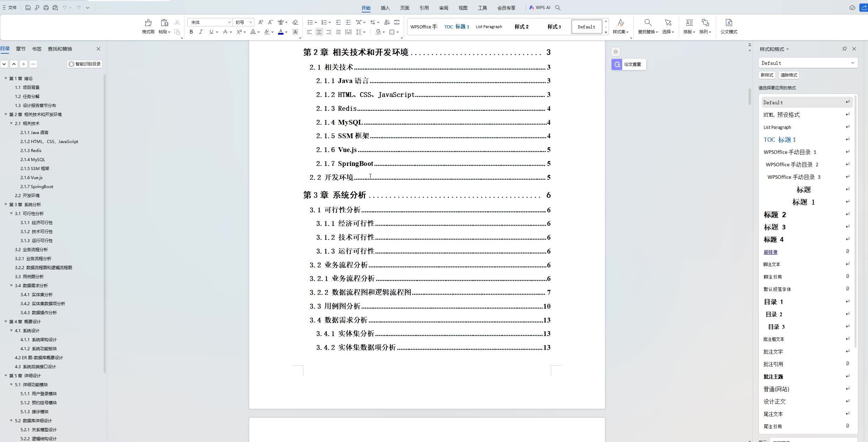
Task: Click the Style Set (样式集) icon
Action: [x=620, y=23]
